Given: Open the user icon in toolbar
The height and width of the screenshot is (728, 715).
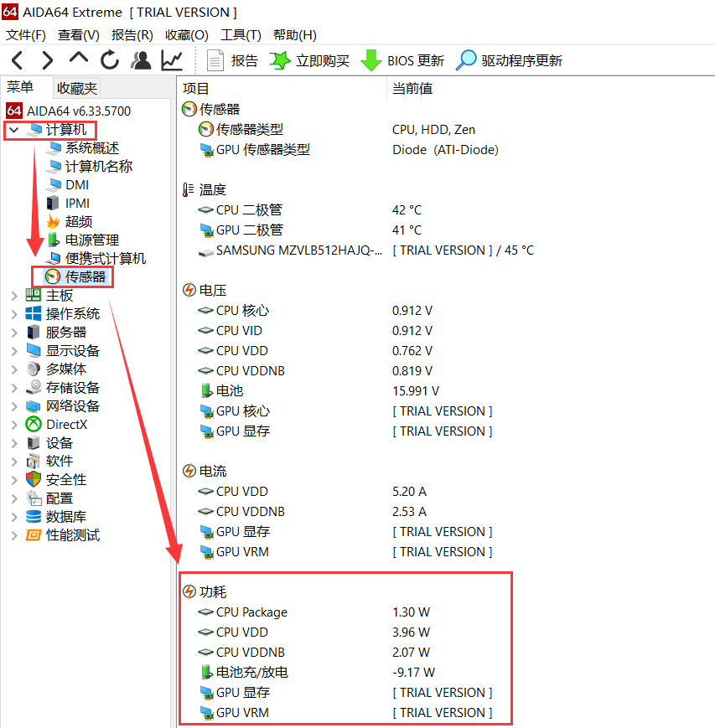Looking at the screenshot, I should pos(141,60).
